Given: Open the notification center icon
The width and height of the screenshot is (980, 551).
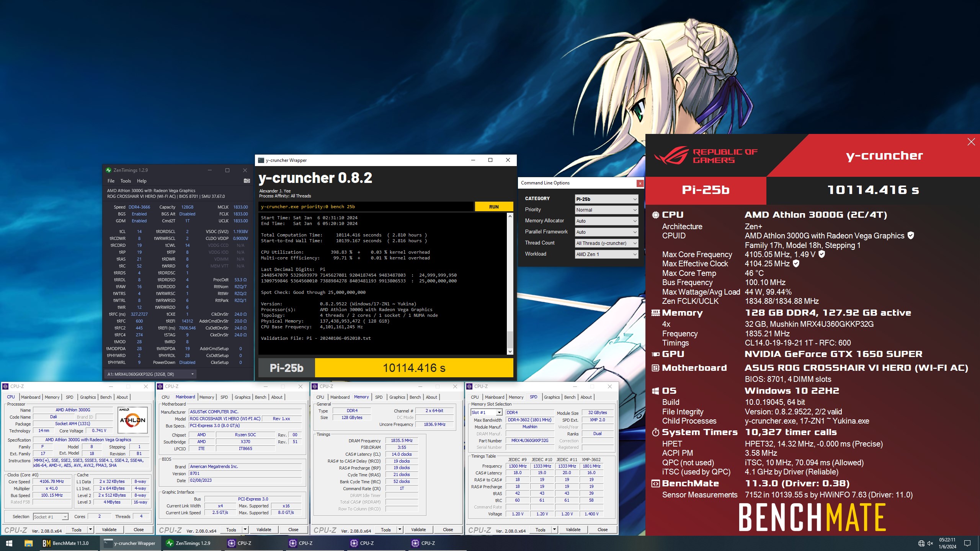Looking at the screenshot, I should pyautogui.click(x=967, y=543).
